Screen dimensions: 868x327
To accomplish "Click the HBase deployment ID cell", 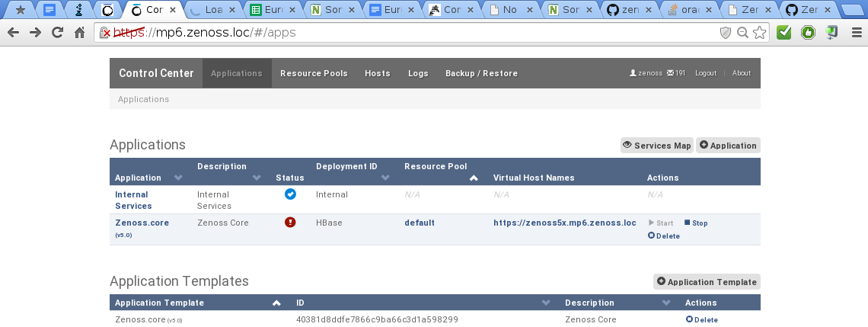I will tap(329, 223).
